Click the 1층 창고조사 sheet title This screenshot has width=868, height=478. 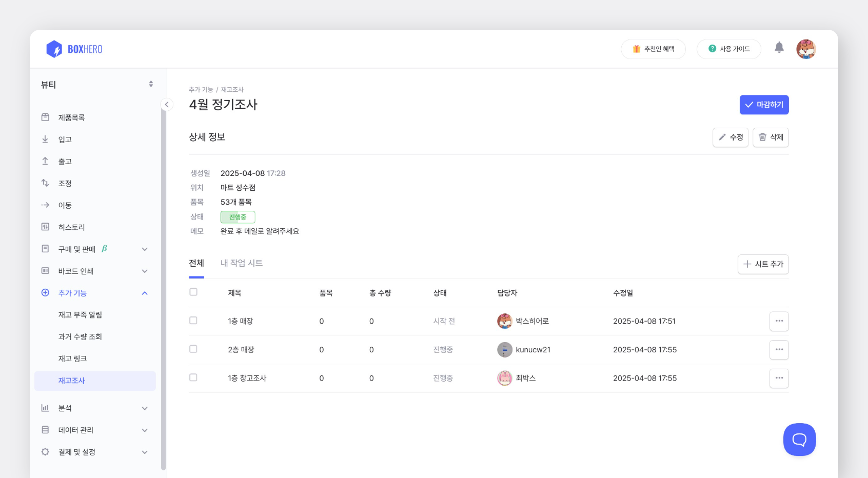247,379
